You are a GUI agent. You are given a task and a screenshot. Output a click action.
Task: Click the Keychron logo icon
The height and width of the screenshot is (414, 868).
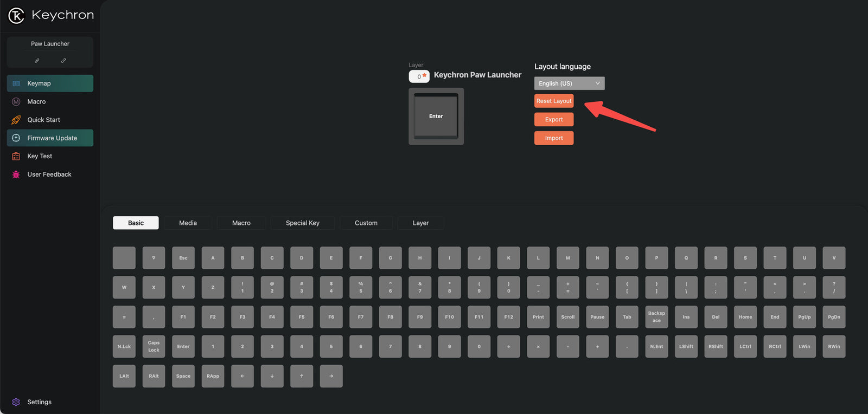pos(16,16)
